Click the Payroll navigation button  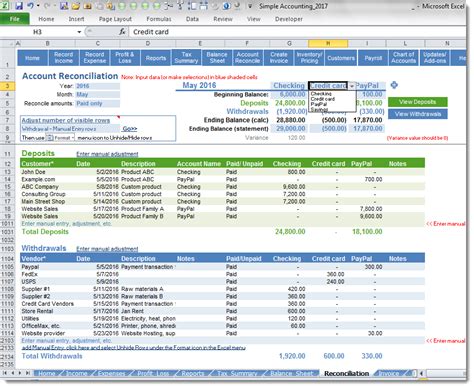pyautogui.click(x=373, y=58)
